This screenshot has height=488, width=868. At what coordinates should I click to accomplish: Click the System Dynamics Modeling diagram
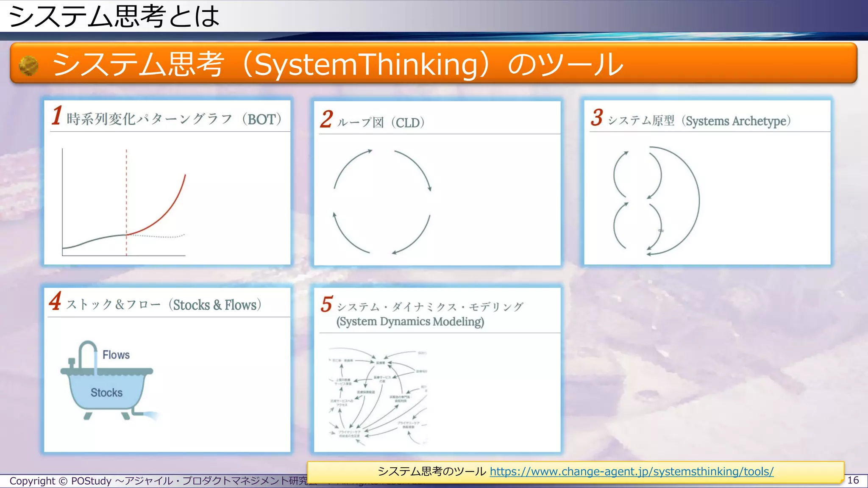378,397
